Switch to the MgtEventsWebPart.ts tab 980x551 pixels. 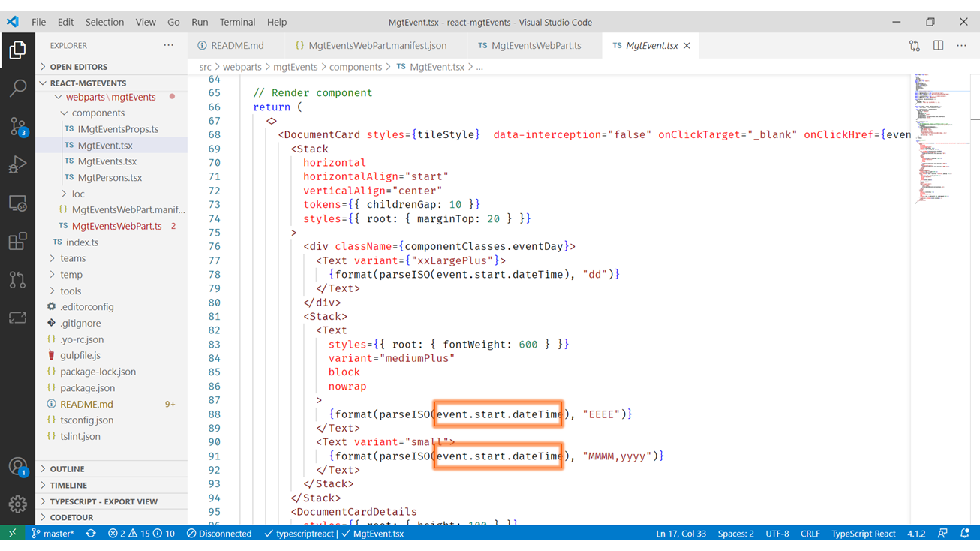click(x=535, y=46)
